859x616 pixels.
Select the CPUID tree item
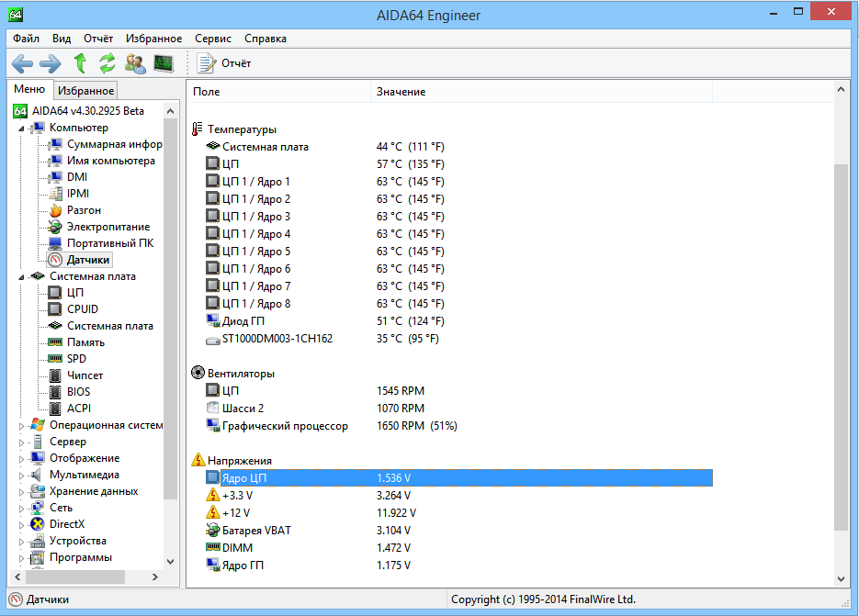82,309
